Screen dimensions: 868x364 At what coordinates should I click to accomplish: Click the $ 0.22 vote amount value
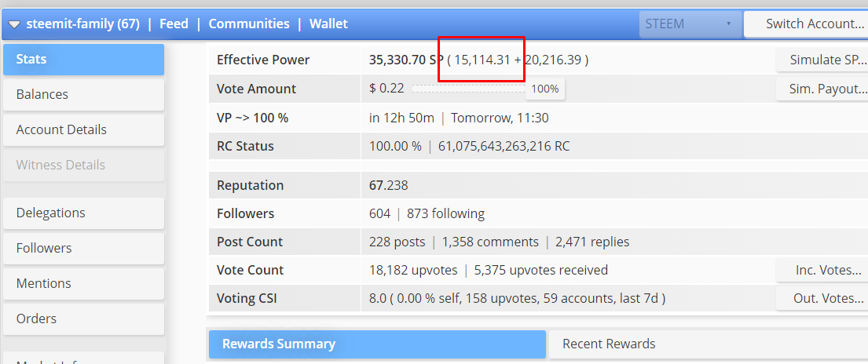[386, 89]
